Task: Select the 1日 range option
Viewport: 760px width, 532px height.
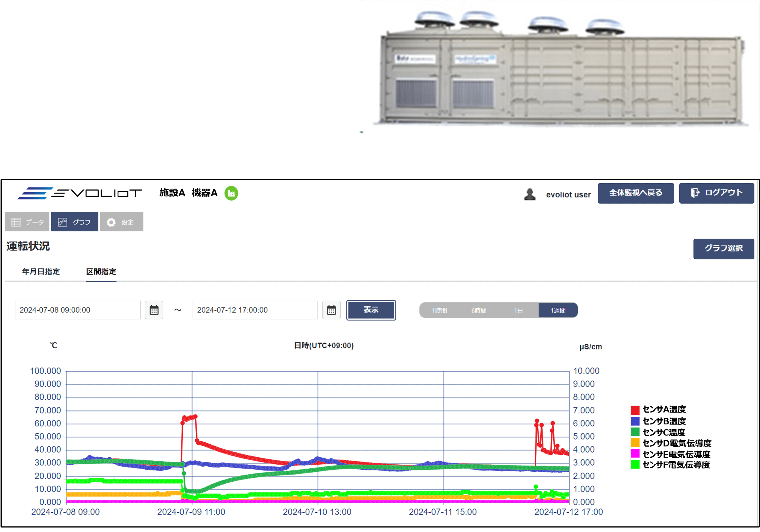Action: 518,310
